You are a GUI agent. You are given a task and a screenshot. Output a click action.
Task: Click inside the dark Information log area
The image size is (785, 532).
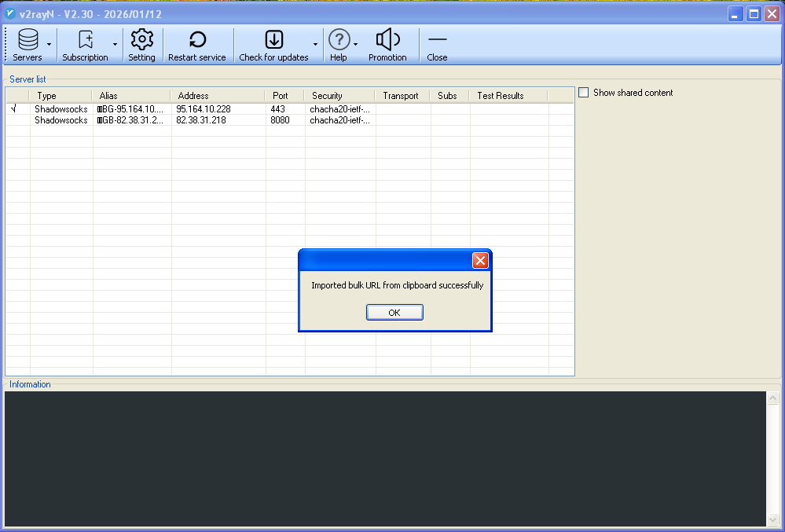click(x=386, y=458)
